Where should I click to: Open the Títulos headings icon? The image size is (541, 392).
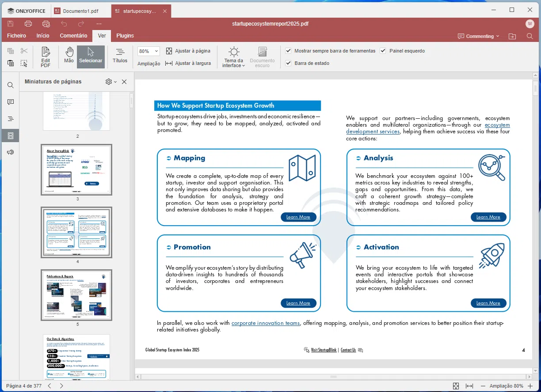120,57
